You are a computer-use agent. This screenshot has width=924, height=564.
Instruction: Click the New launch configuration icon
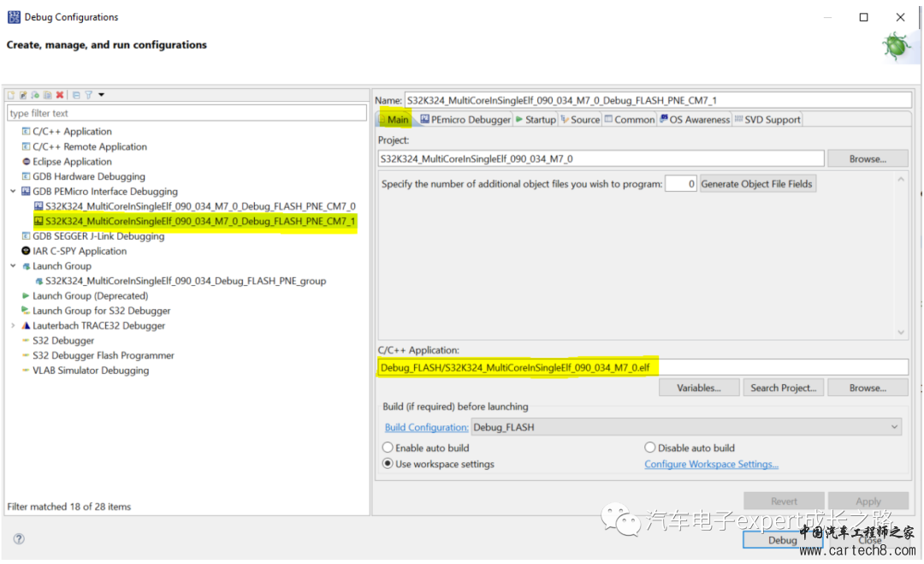(x=10, y=95)
